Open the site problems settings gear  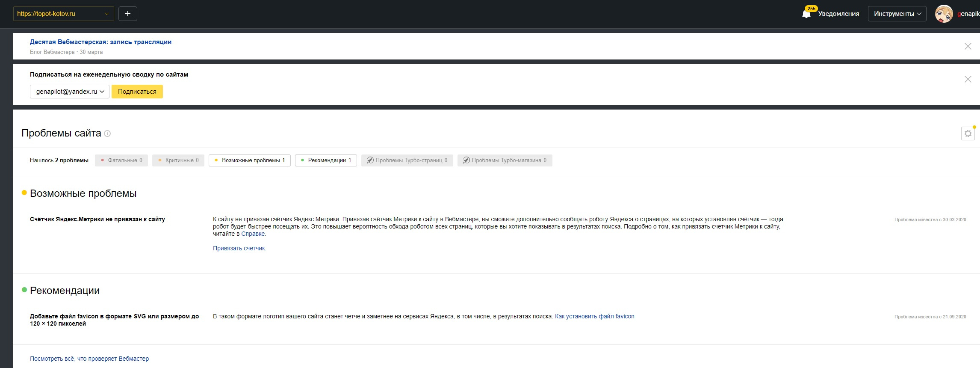click(x=968, y=134)
